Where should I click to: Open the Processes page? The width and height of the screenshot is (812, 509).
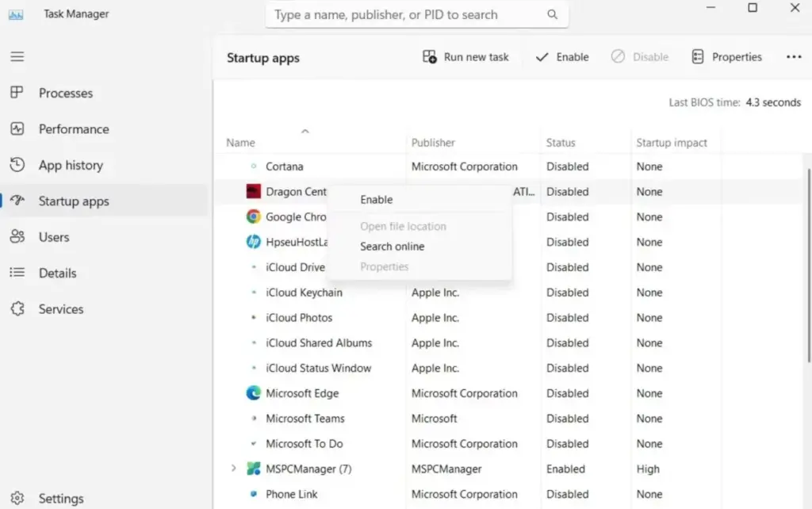65,94
